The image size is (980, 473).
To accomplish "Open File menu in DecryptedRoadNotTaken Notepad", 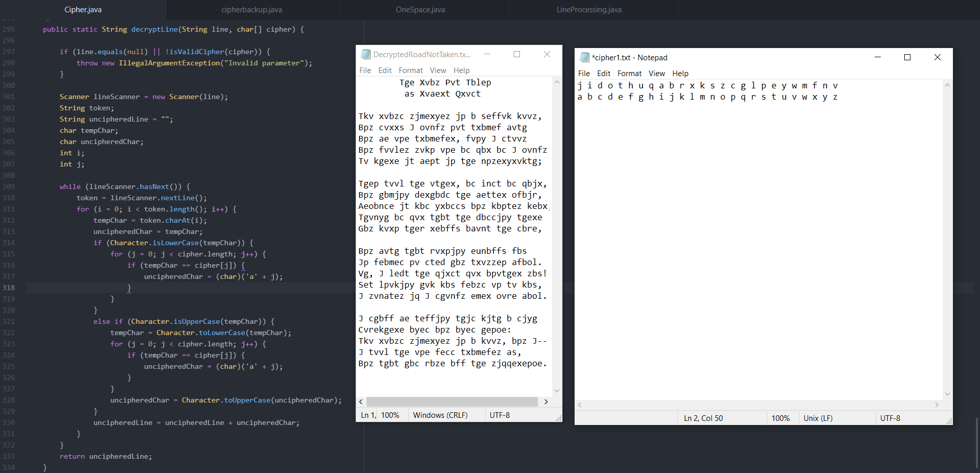I will pos(365,70).
